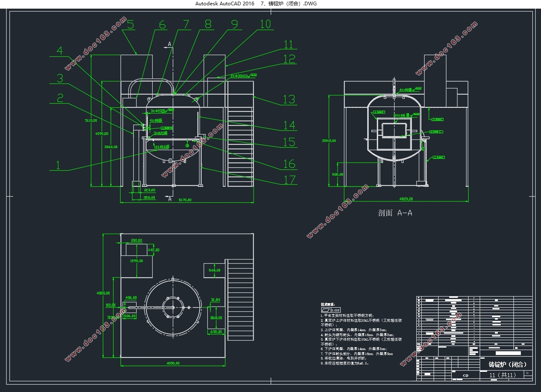Click the 5170,00 overall width dimension
This screenshot has height=392, width=541.
click(185, 200)
